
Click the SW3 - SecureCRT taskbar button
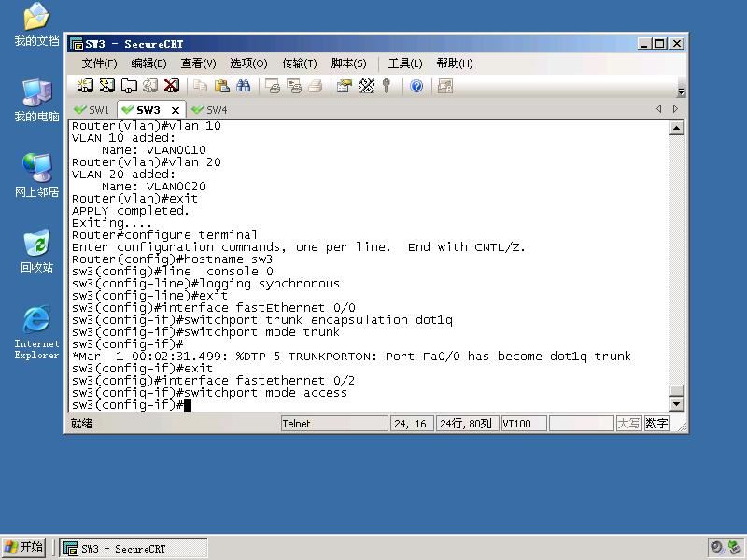pyautogui.click(x=134, y=548)
